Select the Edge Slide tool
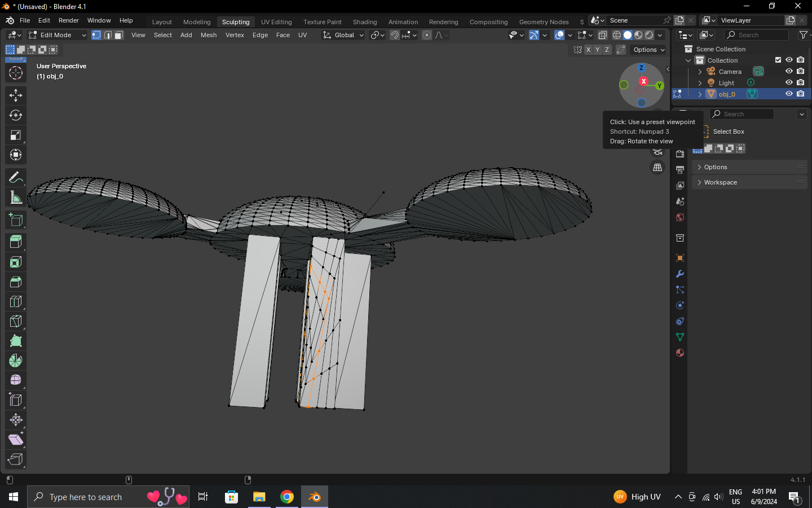The height and width of the screenshot is (508, 812). click(16, 400)
